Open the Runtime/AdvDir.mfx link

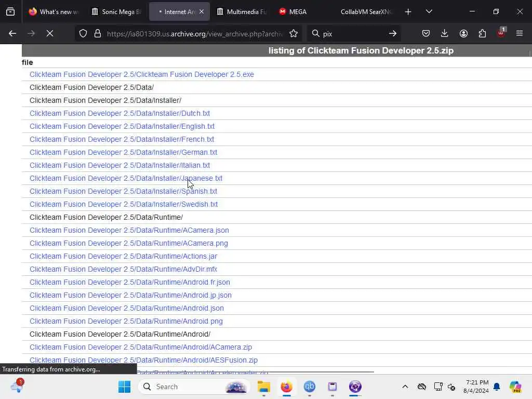(123, 269)
